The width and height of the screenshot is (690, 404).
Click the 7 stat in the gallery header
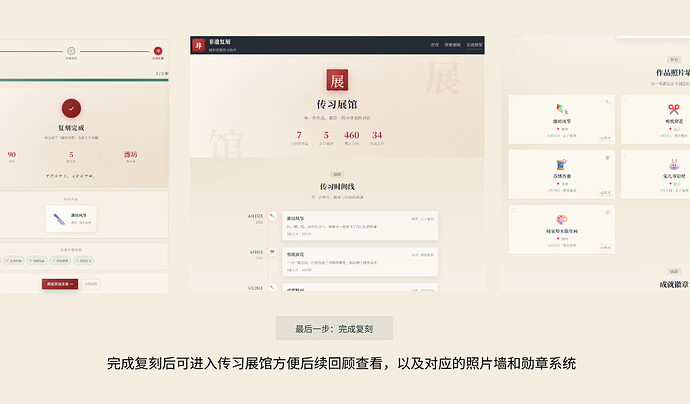pos(299,135)
